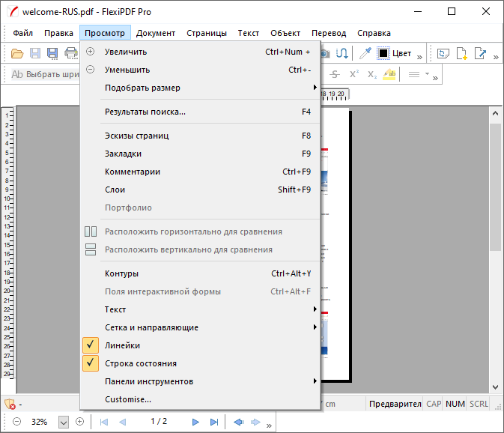The height and width of the screenshot is (433, 504).
Task: Toggle the Слои layers panel
Action: click(201, 190)
